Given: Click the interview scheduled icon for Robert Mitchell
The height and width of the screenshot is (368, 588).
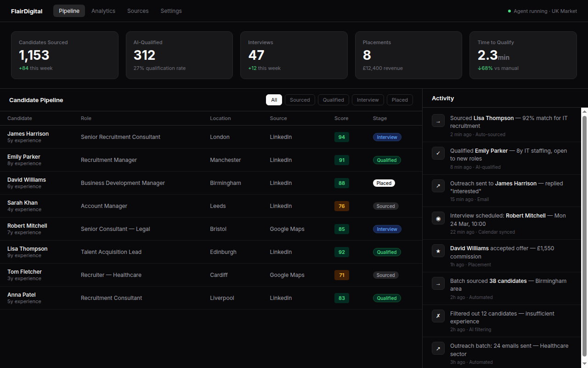Looking at the screenshot, I should 438,218.
